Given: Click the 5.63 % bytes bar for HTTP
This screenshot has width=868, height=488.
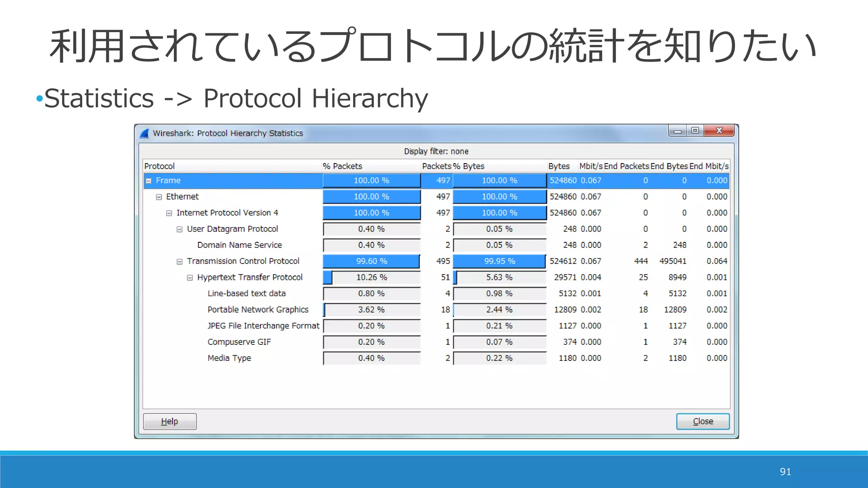Looking at the screenshot, I should (x=500, y=277).
